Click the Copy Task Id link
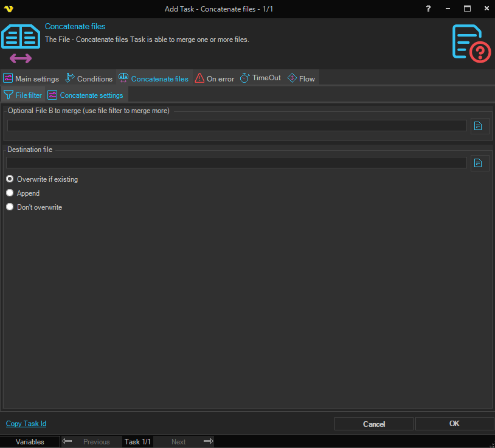This screenshot has width=495, height=448. (x=26, y=424)
